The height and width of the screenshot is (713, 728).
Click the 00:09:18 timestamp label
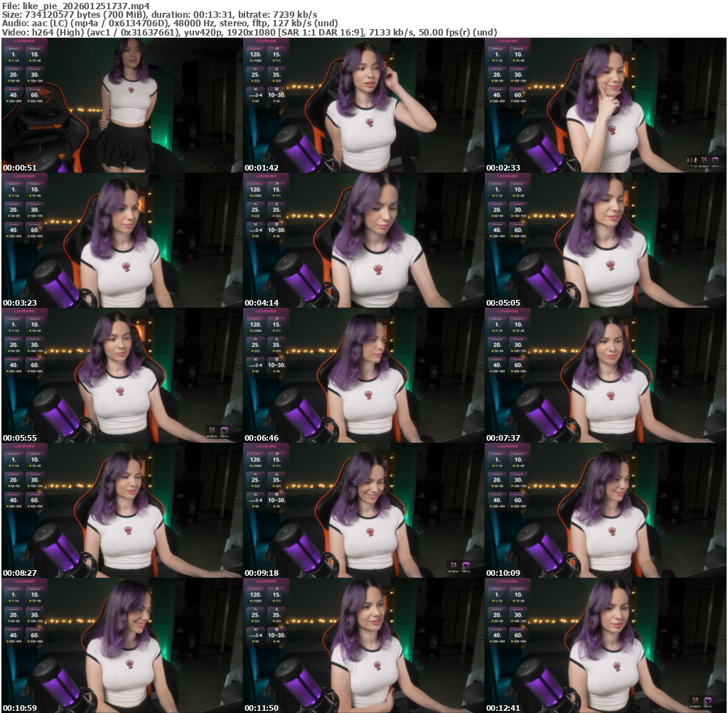[262, 573]
